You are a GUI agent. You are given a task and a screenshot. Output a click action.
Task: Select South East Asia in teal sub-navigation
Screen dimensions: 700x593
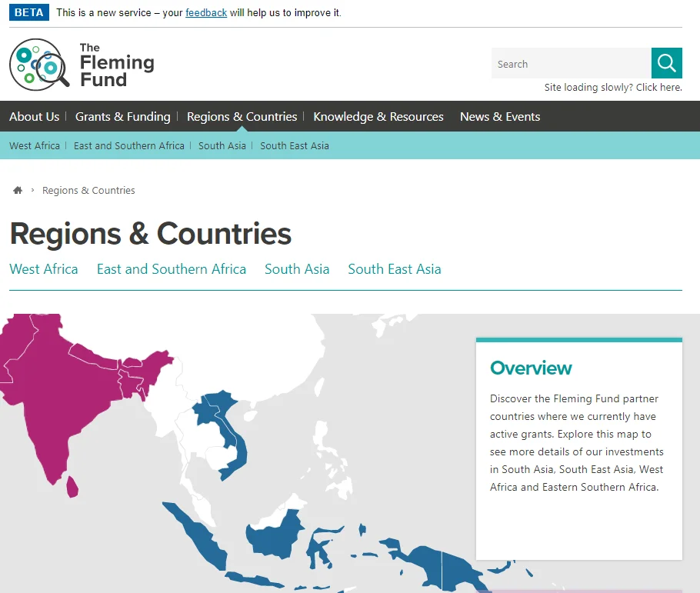point(295,145)
